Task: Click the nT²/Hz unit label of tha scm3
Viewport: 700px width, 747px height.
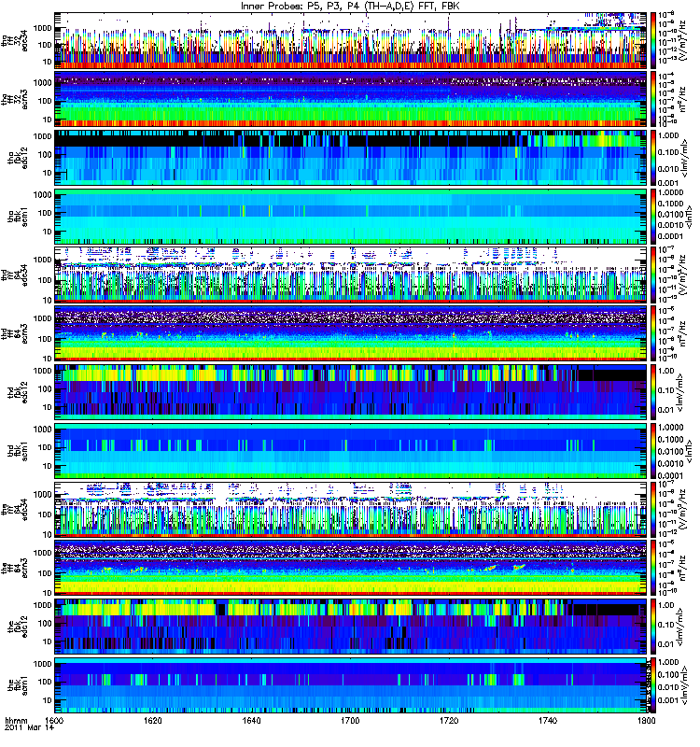Action: pyautogui.click(x=682, y=99)
